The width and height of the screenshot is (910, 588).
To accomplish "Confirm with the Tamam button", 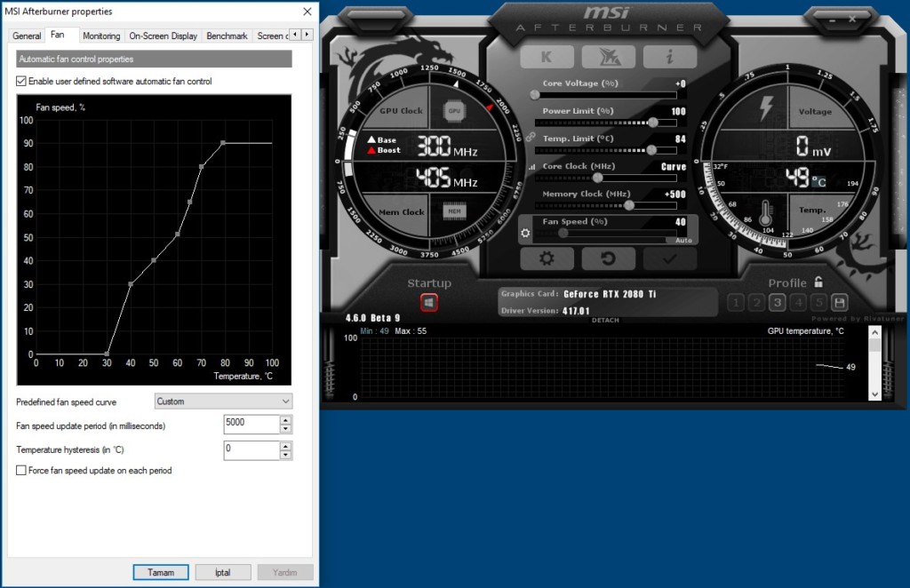I will (x=161, y=572).
